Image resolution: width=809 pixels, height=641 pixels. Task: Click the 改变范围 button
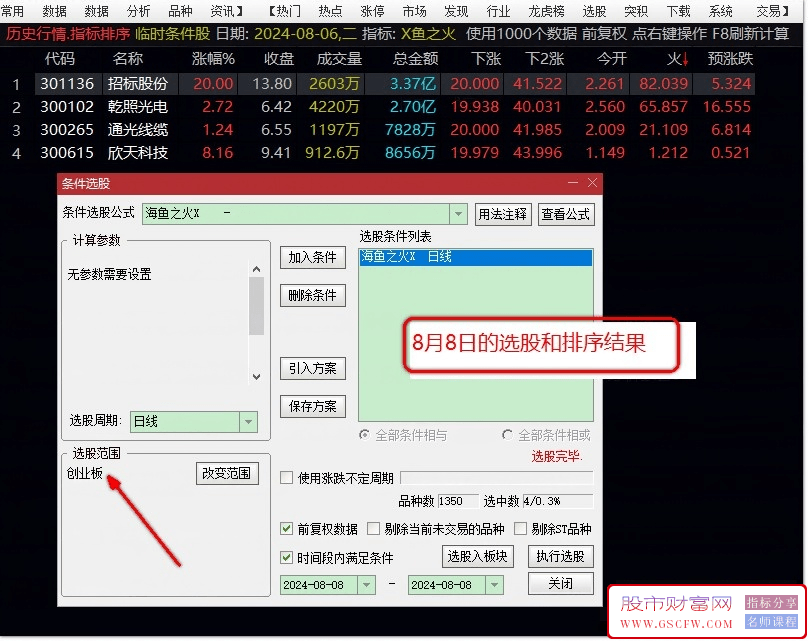coord(226,473)
